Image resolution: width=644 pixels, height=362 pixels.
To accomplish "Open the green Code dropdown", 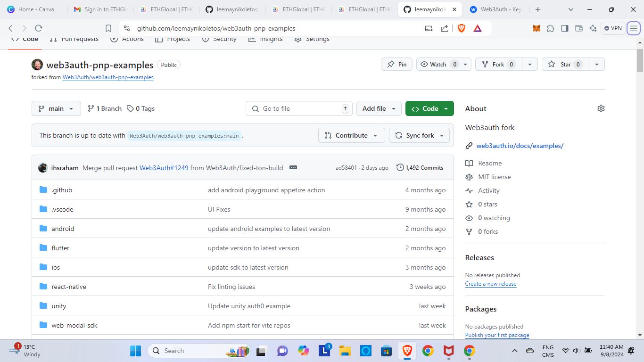I will (x=429, y=108).
